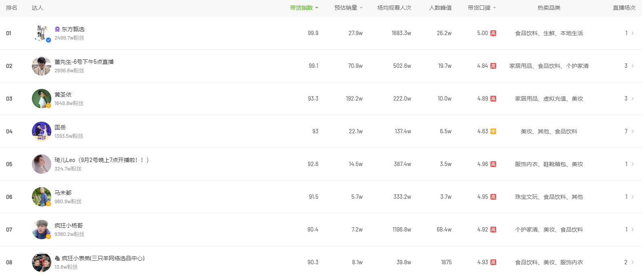This screenshot has height=276, width=644.
Task: Click the orange 中 badge in 国岳 row
Action: click(x=493, y=131)
